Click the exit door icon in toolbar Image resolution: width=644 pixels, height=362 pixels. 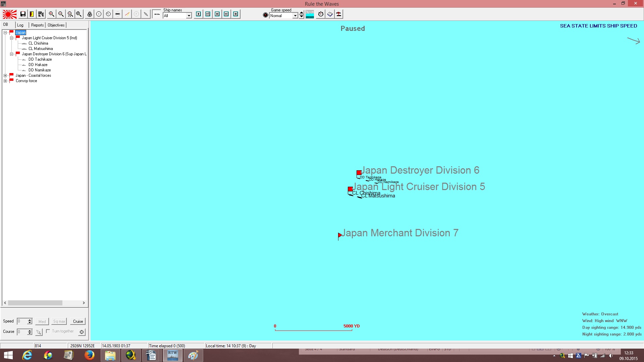tap(32, 14)
